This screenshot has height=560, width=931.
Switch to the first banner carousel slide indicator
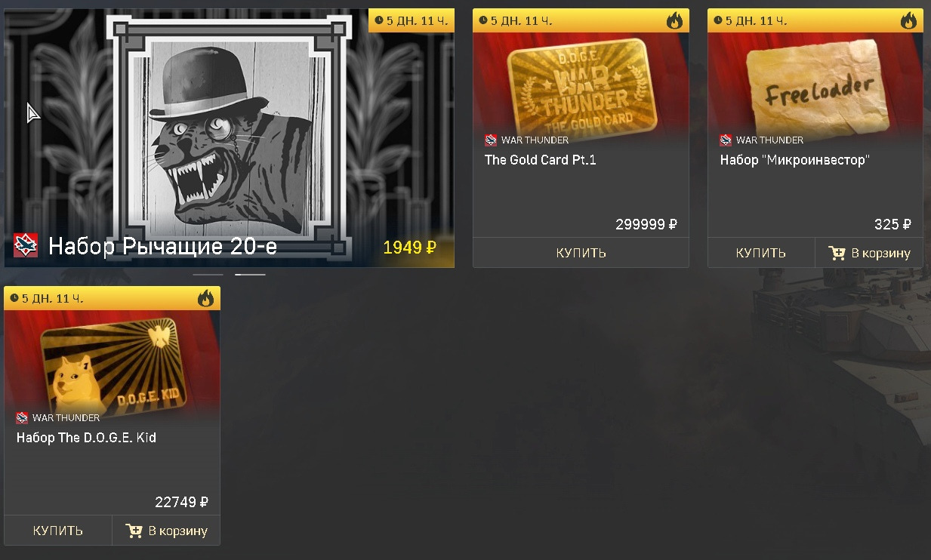tap(208, 275)
